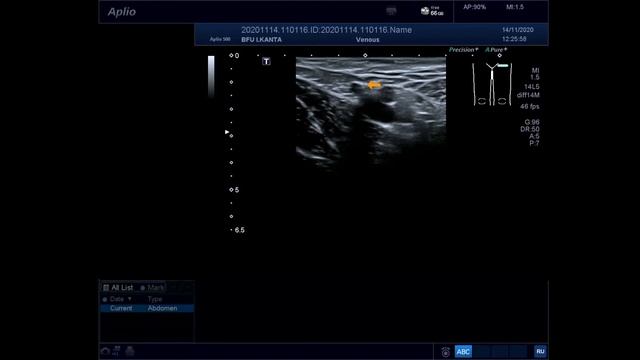Open the All List tab
Image resolution: width=640 pixels, height=360 pixels.
click(118, 288)
